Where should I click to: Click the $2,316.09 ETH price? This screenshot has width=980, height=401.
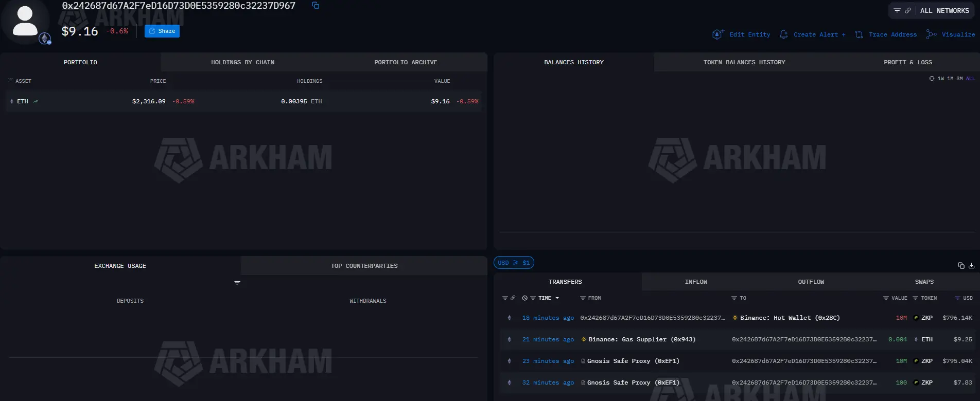click(x=149, y=102)
